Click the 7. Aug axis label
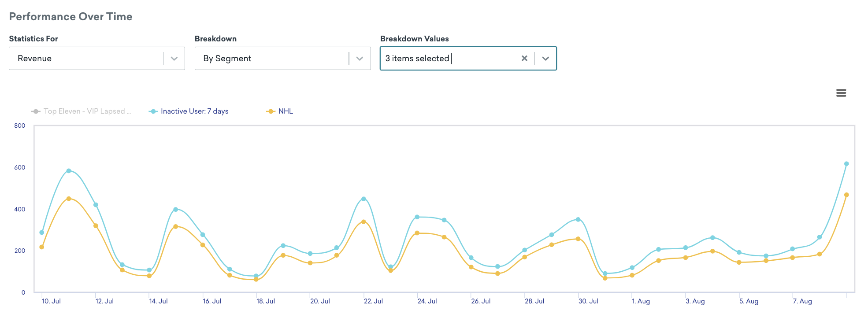868x325 pixels. (802, 301)
